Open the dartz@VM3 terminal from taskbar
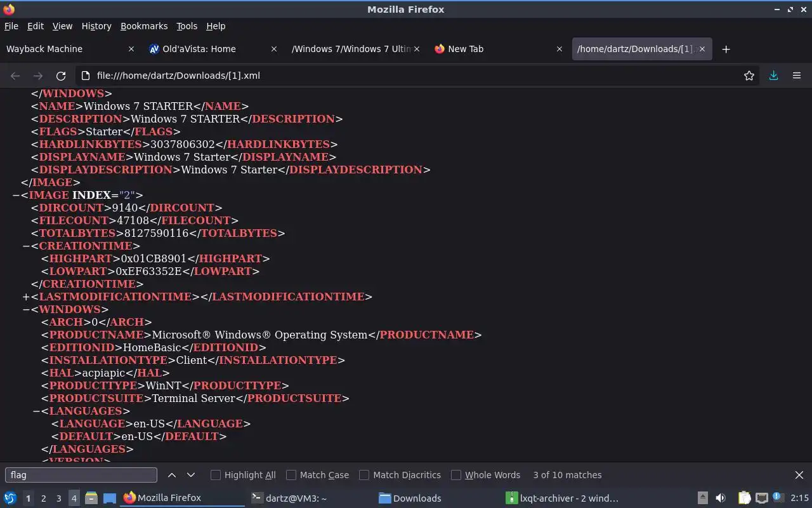Image resolution: width=812 pixels, height=508 pixels. click(x=308, y=498)
